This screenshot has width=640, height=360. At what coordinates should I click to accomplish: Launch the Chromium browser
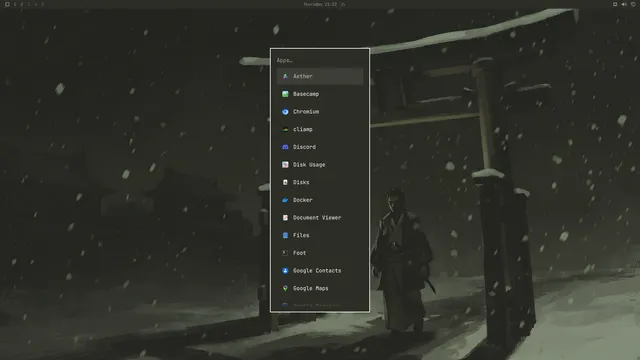320,111
